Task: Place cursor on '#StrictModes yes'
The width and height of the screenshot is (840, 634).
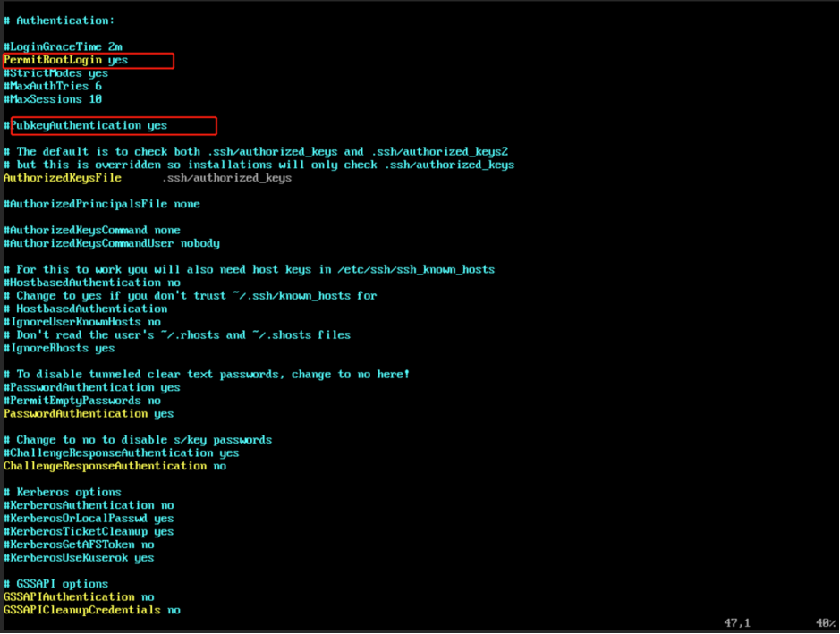Action: coord(55,72)
